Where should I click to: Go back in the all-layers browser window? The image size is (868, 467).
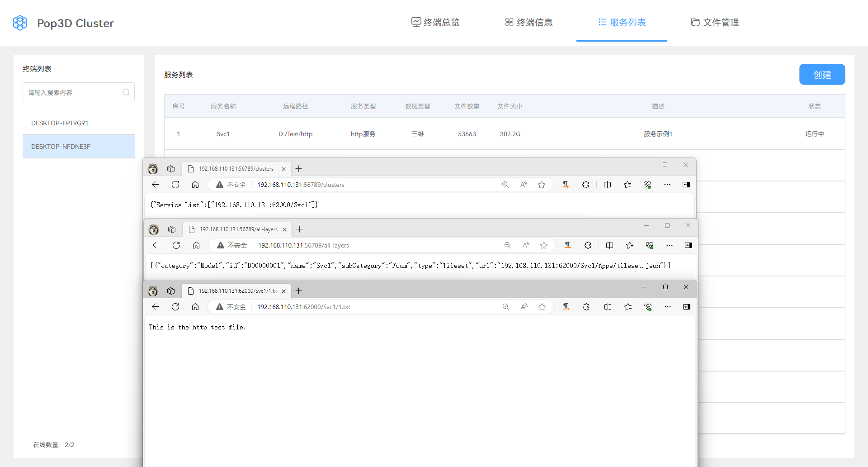(156, 245)
